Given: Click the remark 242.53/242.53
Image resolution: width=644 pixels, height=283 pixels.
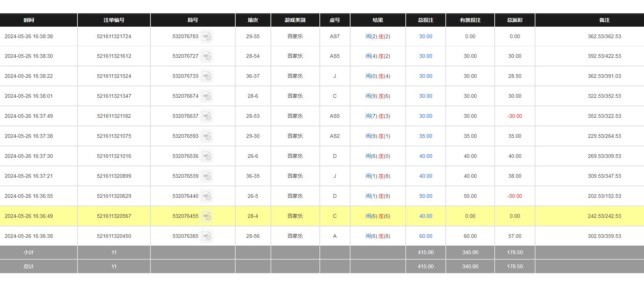Looking at the screenshot, I should (604, 216).
